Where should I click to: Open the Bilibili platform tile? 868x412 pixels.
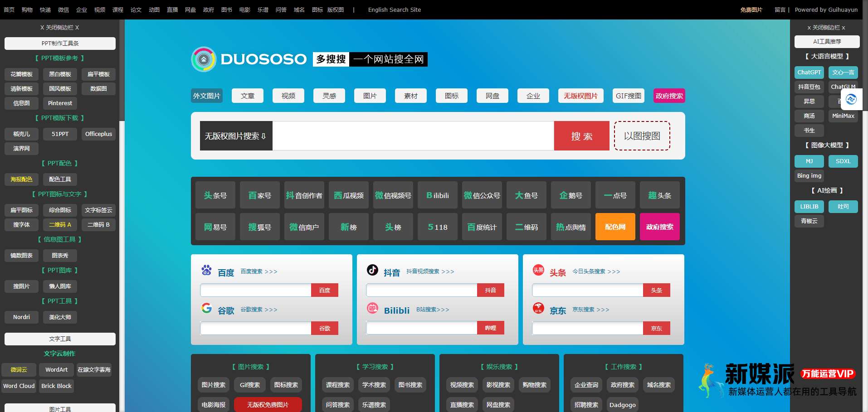438,195
